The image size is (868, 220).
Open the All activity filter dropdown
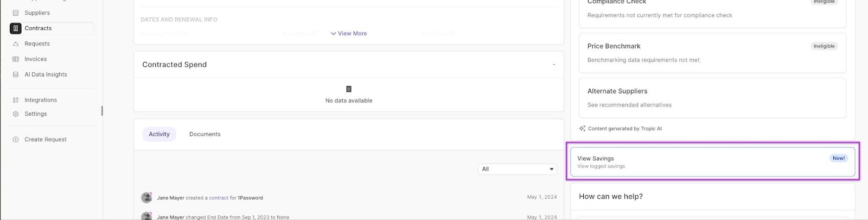(518, 169)
